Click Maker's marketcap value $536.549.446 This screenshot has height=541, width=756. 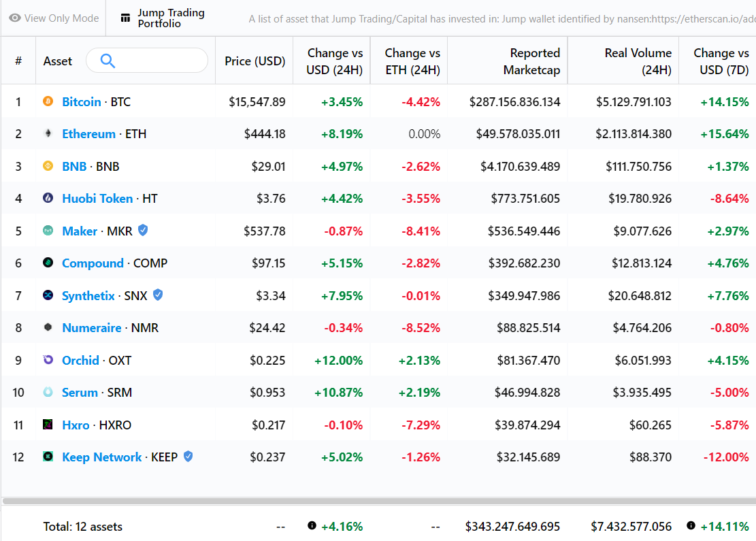tap(523, 231)
